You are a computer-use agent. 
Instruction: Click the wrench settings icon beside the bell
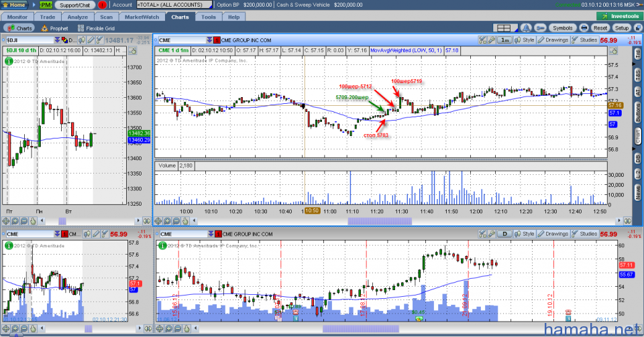click(541, 28)
